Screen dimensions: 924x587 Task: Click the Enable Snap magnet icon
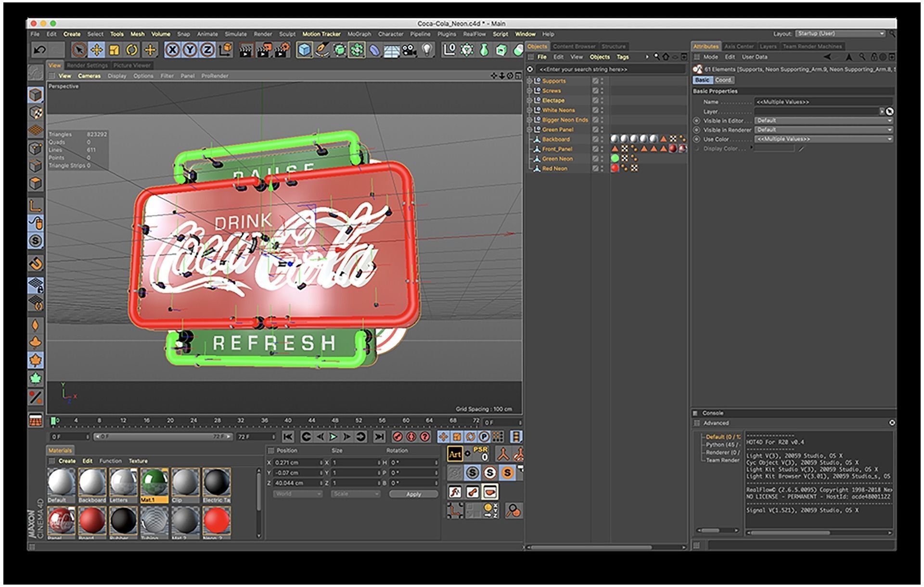[x=36, y=263]
